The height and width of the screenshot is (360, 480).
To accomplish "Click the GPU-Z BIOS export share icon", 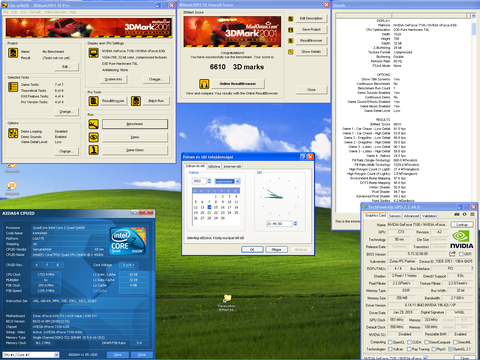I will (452, 254).
